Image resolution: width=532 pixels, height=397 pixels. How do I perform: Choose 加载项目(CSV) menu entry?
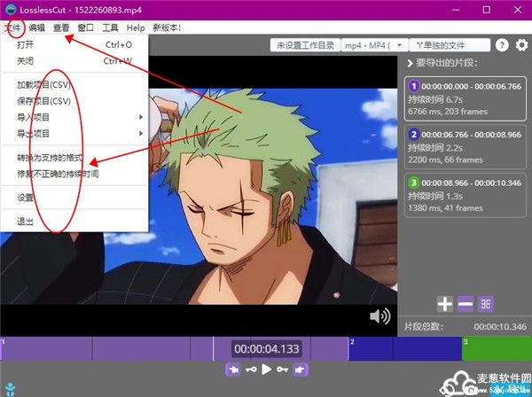(x=74, y=84)
